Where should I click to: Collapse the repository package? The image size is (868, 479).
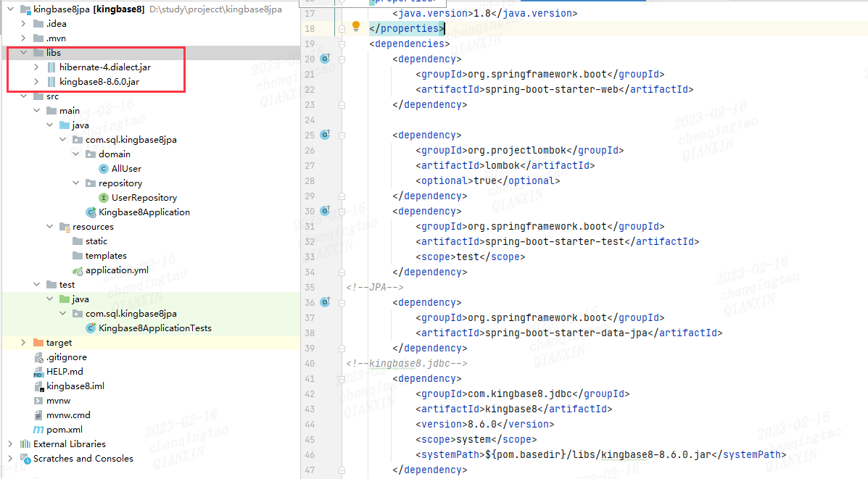[76, 183]
